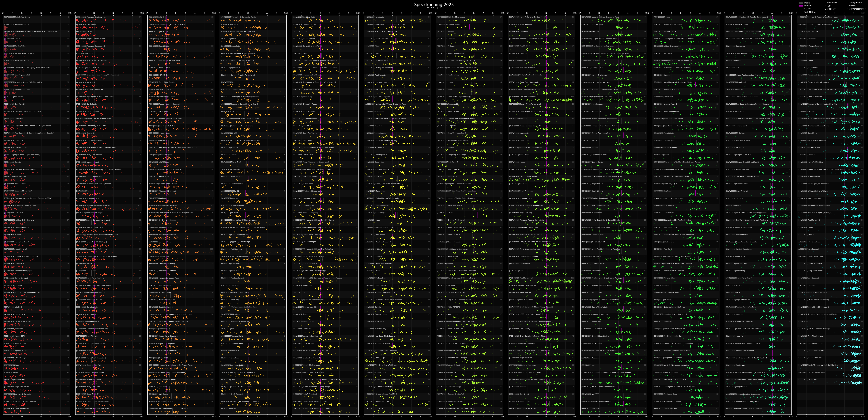Select '[SGDQ2023] Spin Rhythm xDDD' label
The height and width of the screenshot is (420, 868).
coord(17,75)
